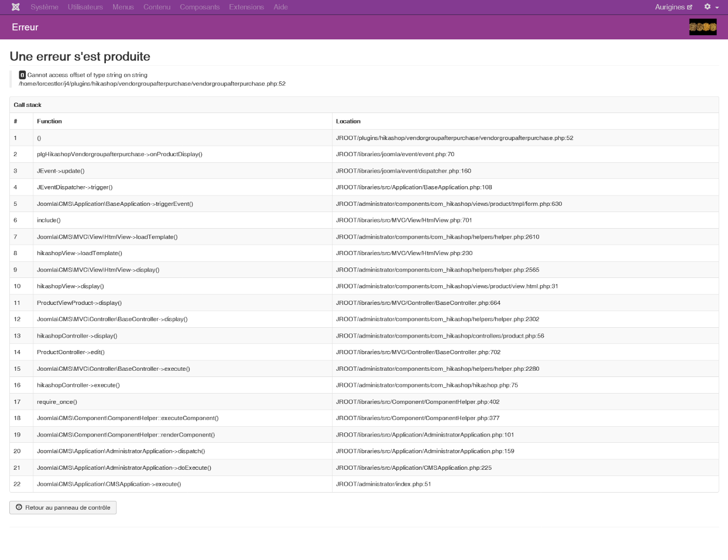This screenshot has height=560, width=728.
Task: Visit the Aurigines site link
Action: pyautogui.click(x=669, y=7)
